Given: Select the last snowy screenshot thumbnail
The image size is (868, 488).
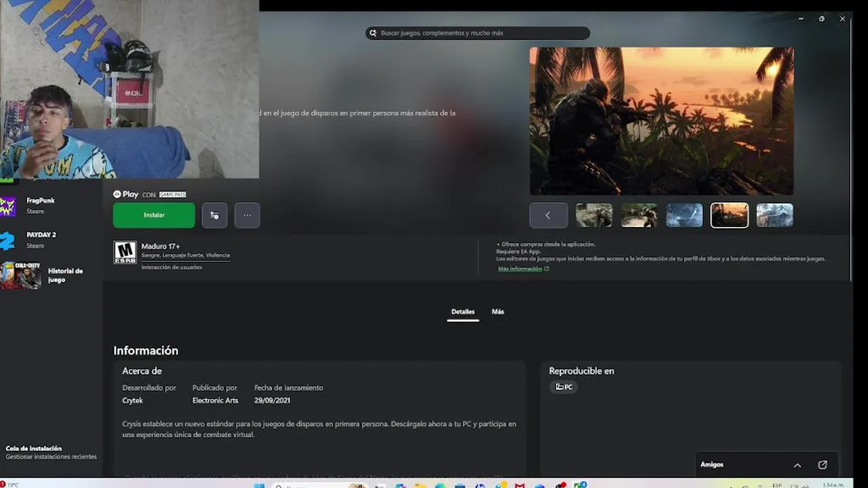Looking at the screenshot, I should (774, 215).
